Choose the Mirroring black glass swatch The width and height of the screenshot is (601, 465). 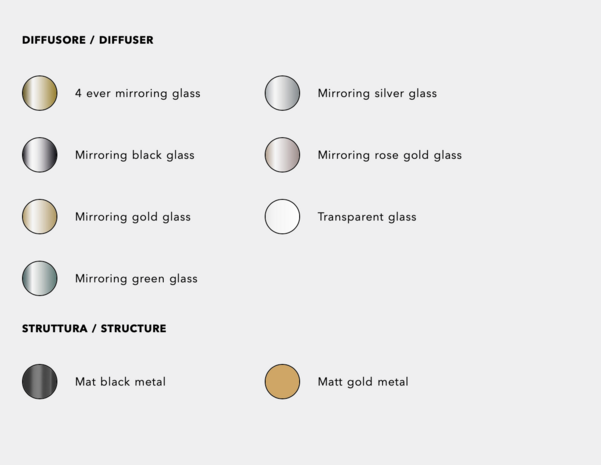39,155
